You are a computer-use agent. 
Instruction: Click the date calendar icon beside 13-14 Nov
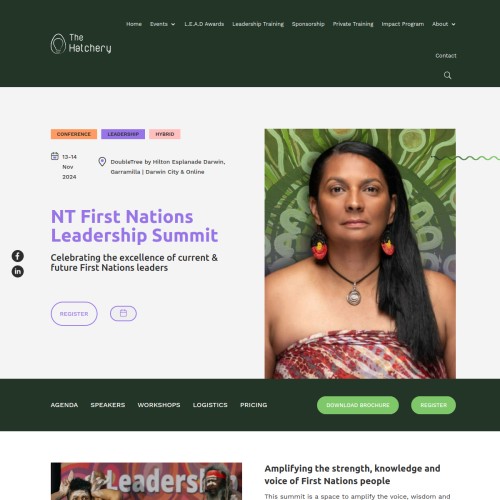pyautogui.click(x=55, y=156)
